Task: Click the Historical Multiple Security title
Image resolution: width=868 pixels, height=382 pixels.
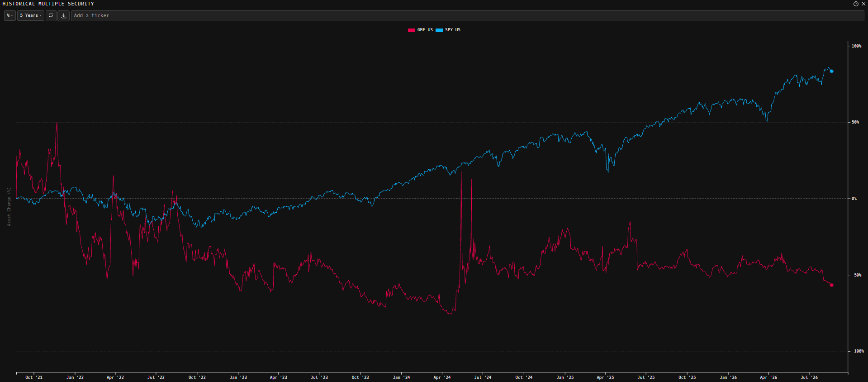Action: pos(48,4)
